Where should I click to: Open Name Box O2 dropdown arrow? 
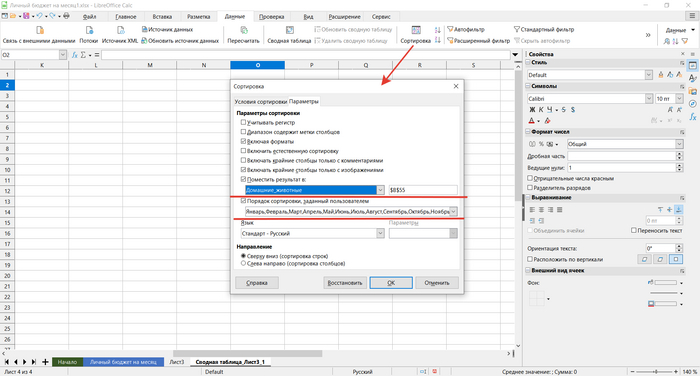pos(62,55)
